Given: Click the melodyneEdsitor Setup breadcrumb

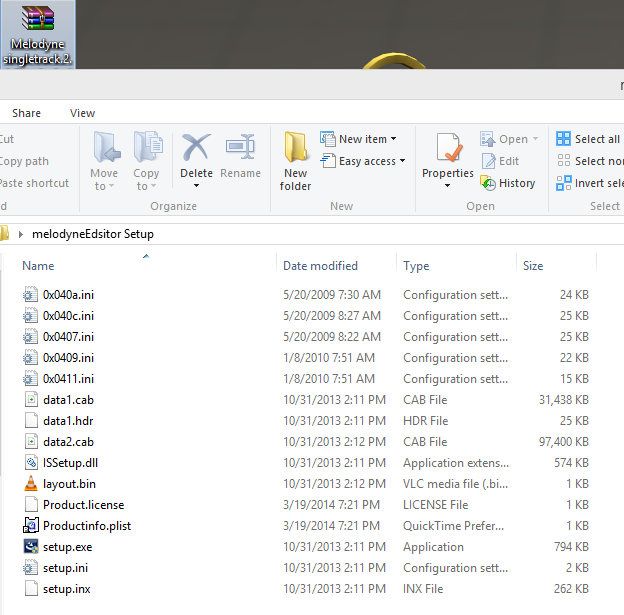Looking at the screenshot, I should pyautogui.click(x=93, y=234).
